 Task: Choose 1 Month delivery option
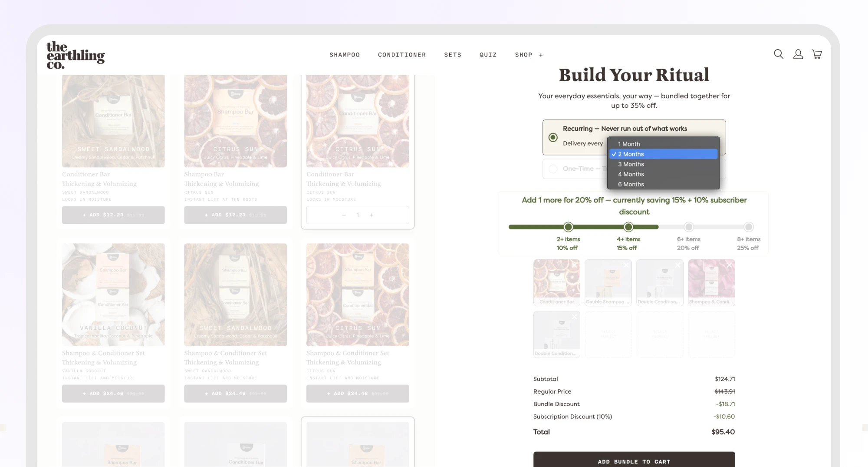point(663,144)
